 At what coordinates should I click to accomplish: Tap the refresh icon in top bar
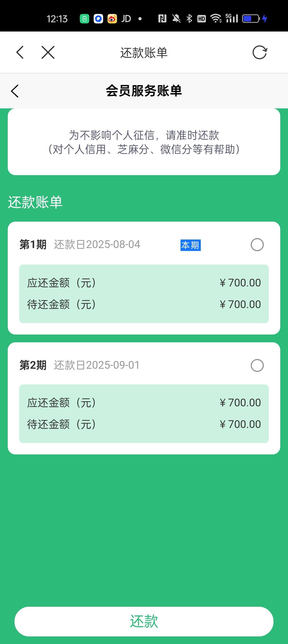click(x=259, y=52)
